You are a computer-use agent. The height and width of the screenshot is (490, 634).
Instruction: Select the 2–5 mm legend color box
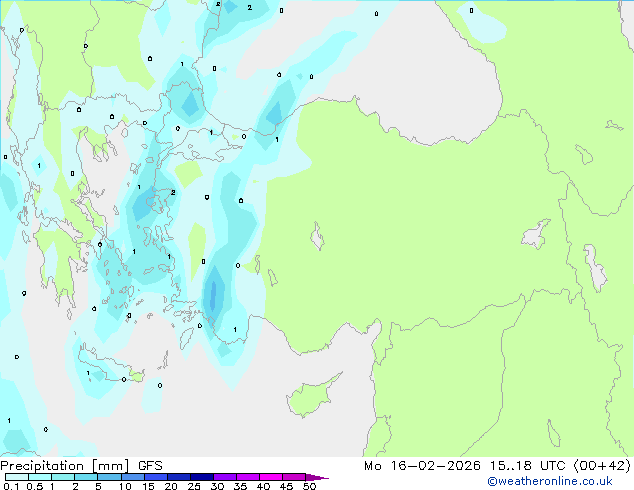pyautogui.click(x=86, y=477)
